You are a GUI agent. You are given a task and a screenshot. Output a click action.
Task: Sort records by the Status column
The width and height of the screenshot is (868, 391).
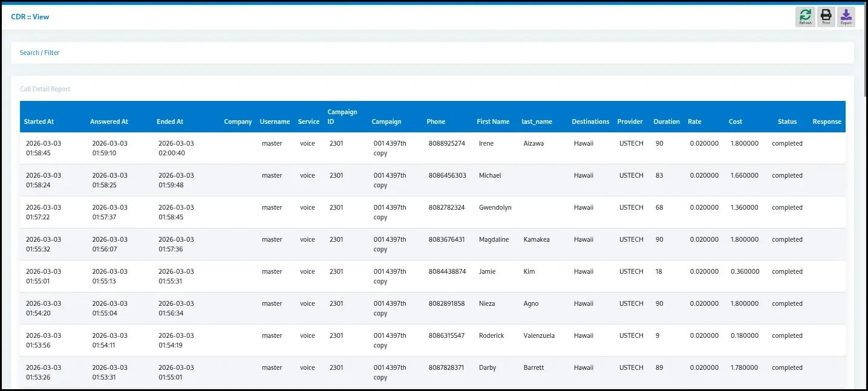(x=786, y=121)
